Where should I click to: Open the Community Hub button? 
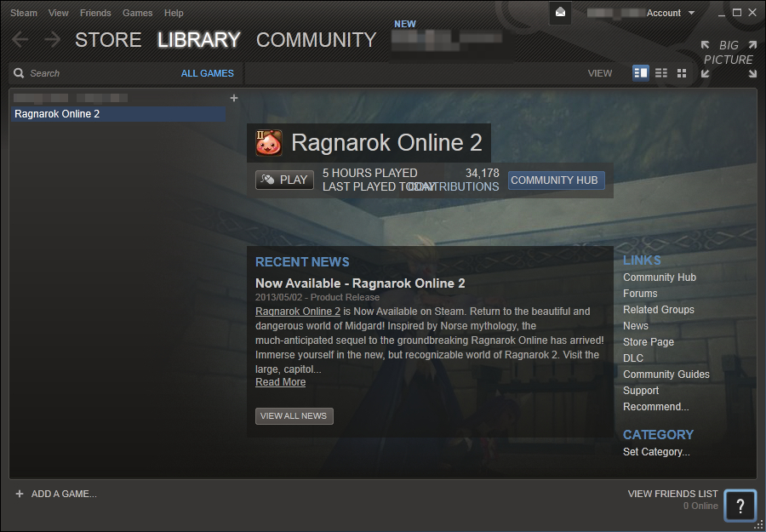coord(556,180)
